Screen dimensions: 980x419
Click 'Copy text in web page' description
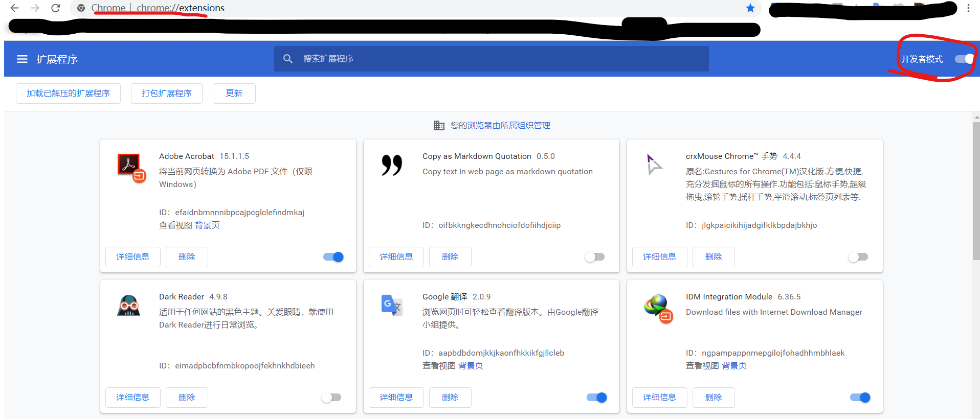[x=507, y=172]
